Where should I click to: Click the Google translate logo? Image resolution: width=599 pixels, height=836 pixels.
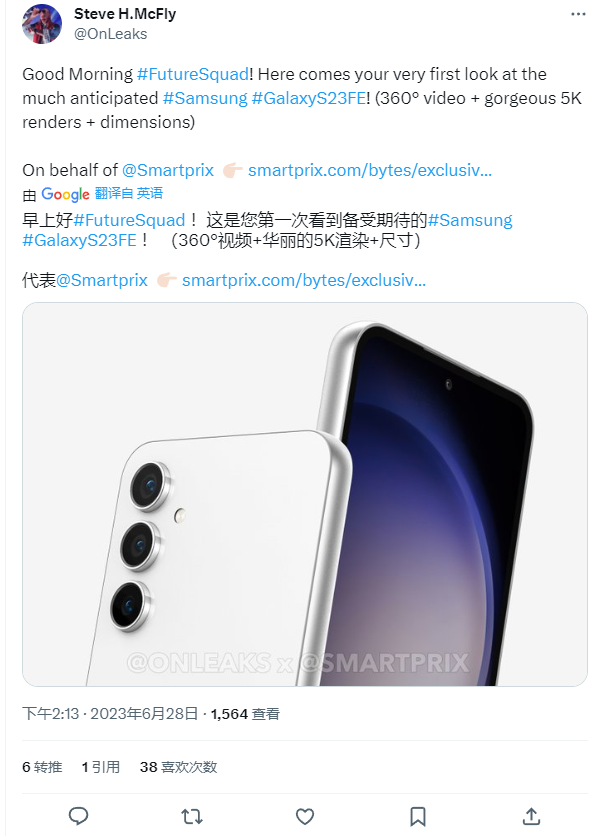coord(65,194)
